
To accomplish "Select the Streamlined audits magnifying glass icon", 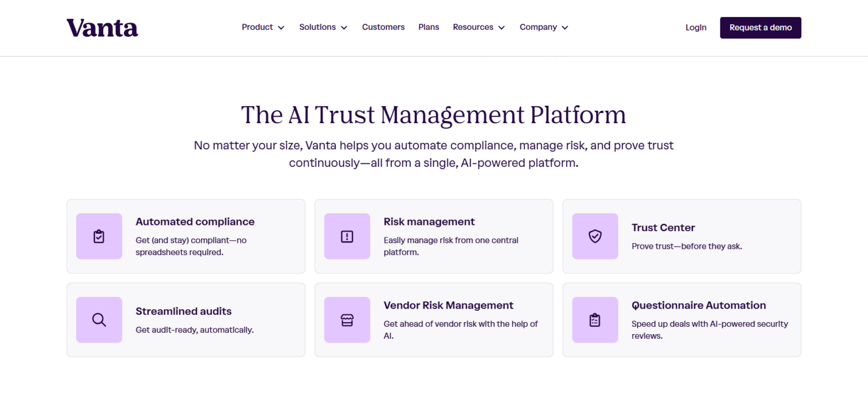I will (x=99, y=320).
